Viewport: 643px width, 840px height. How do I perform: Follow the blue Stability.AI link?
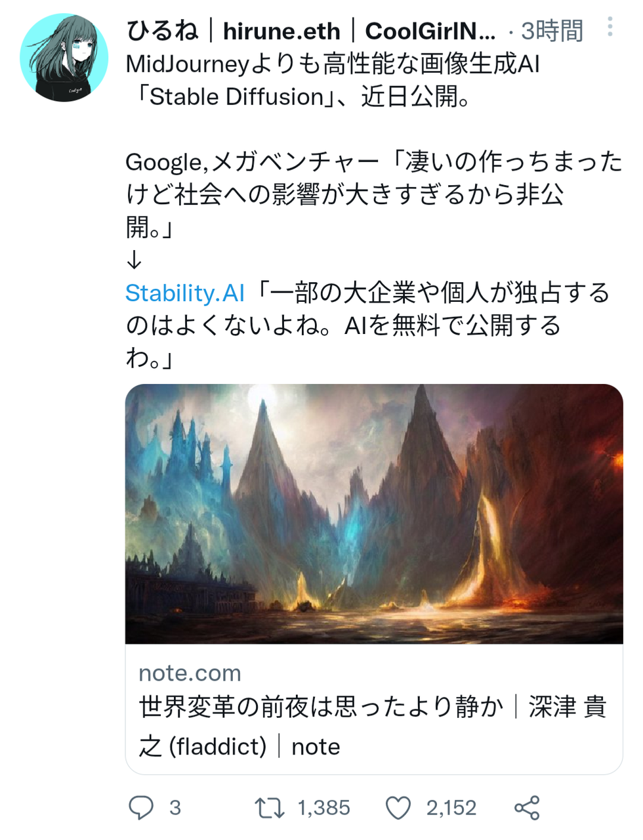185,293
